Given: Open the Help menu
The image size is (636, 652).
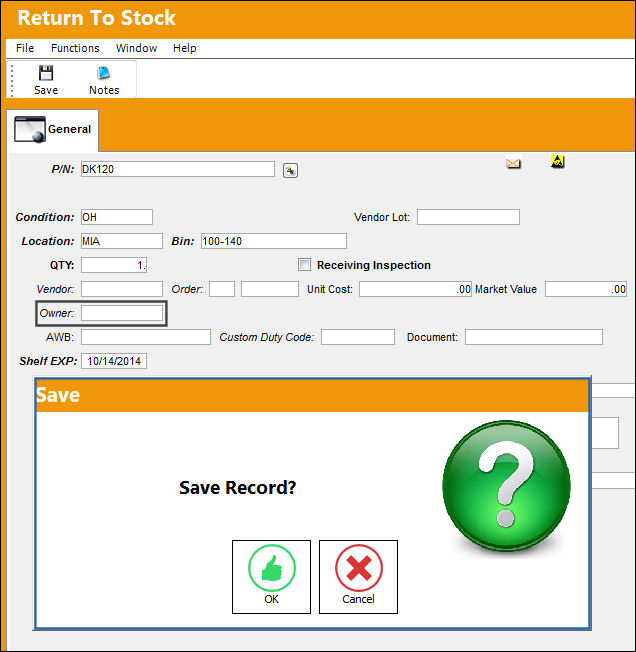Looking at the screenshot, I should (185, 48).
